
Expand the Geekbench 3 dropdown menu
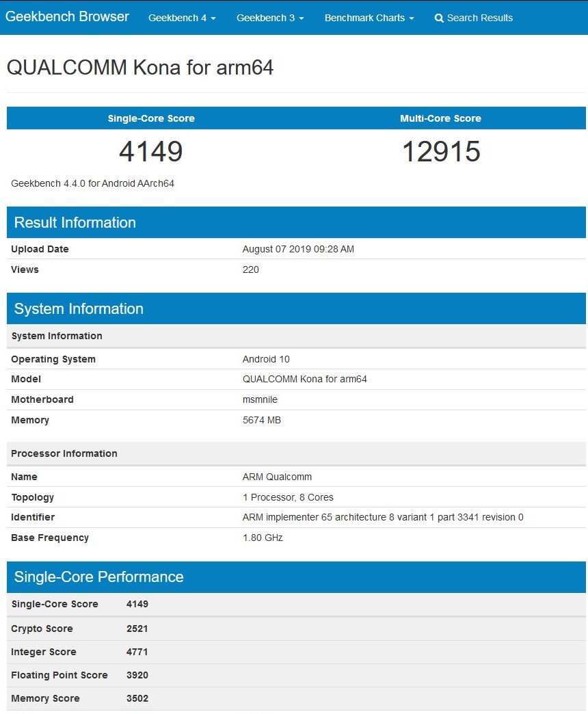(x=270, y=18)
